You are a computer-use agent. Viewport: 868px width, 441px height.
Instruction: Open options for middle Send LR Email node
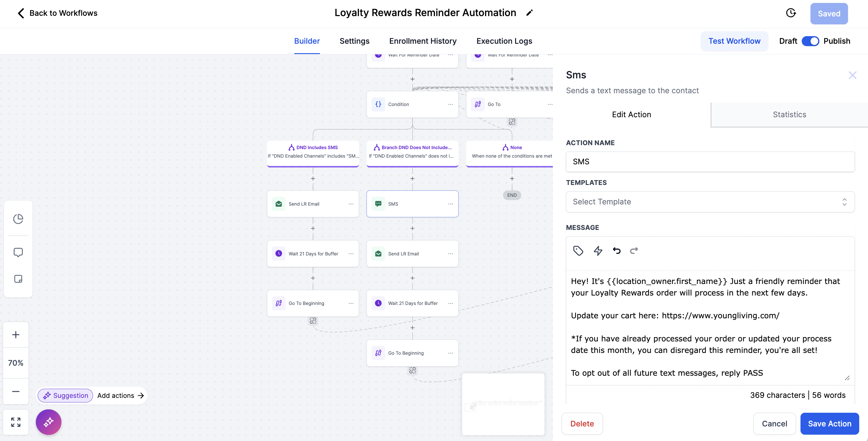[x=450, y=254]
